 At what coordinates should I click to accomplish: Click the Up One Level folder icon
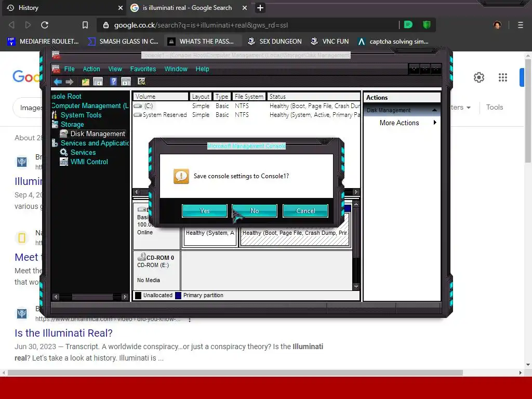(x=86, y=82)
